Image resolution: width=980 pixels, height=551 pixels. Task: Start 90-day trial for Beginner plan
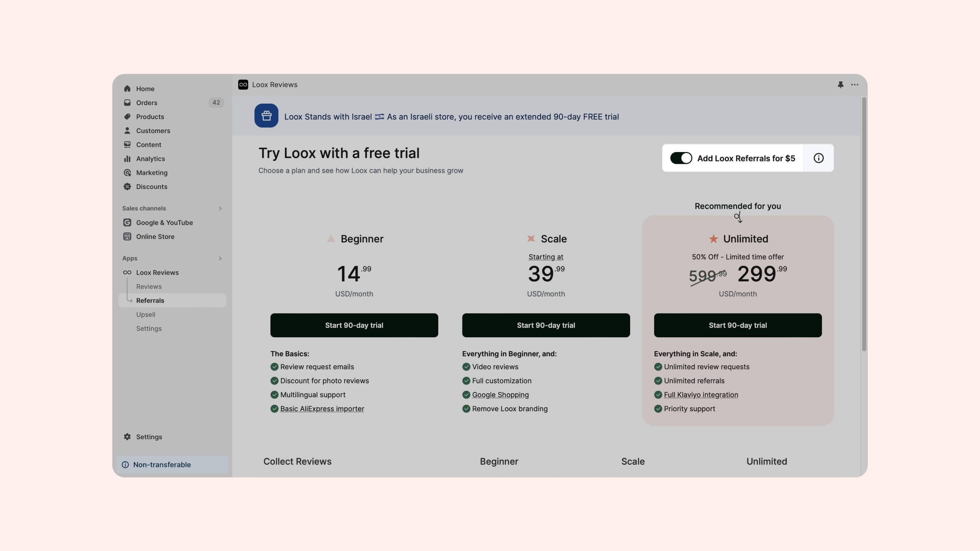354,325
